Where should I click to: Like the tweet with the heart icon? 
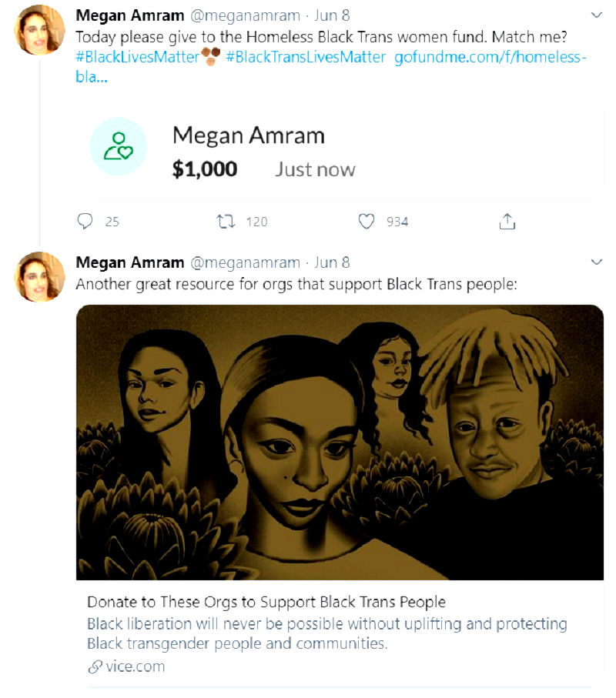pyautogui.click(x=367, y=222)
